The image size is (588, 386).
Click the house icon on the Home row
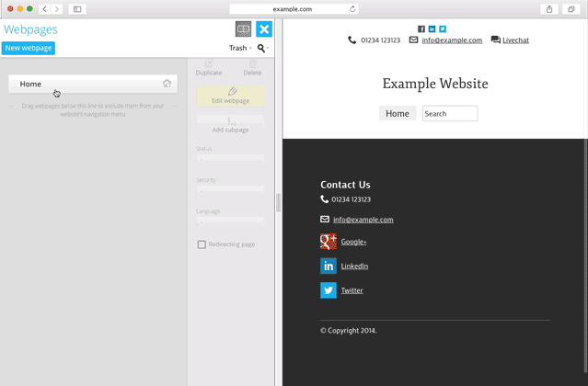(x=167, y=84)
